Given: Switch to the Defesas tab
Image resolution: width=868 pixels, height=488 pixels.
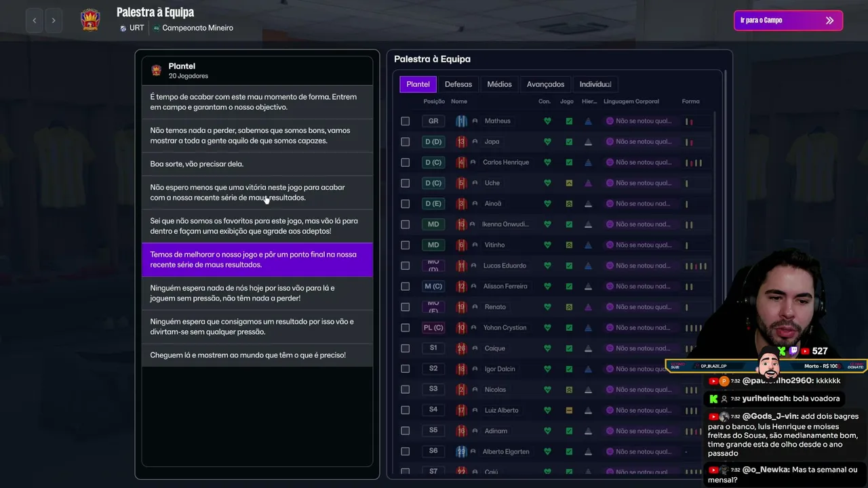Looking at the screenshot, I should pos(458,84).
